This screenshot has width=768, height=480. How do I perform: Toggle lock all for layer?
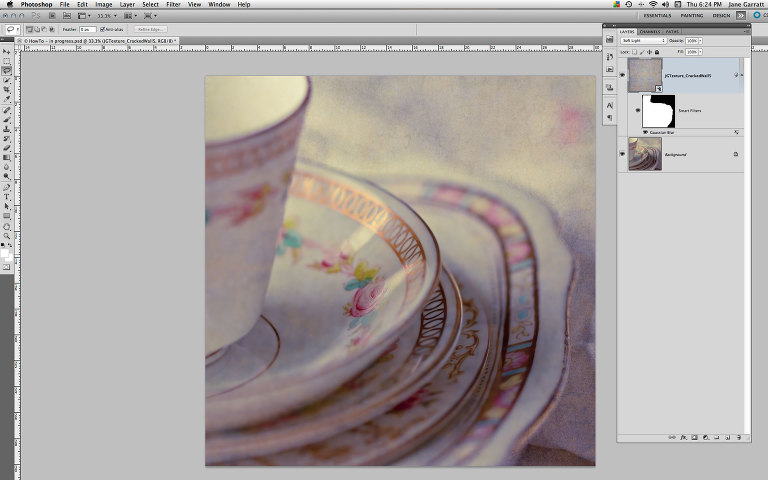click(x=657, y=52)
